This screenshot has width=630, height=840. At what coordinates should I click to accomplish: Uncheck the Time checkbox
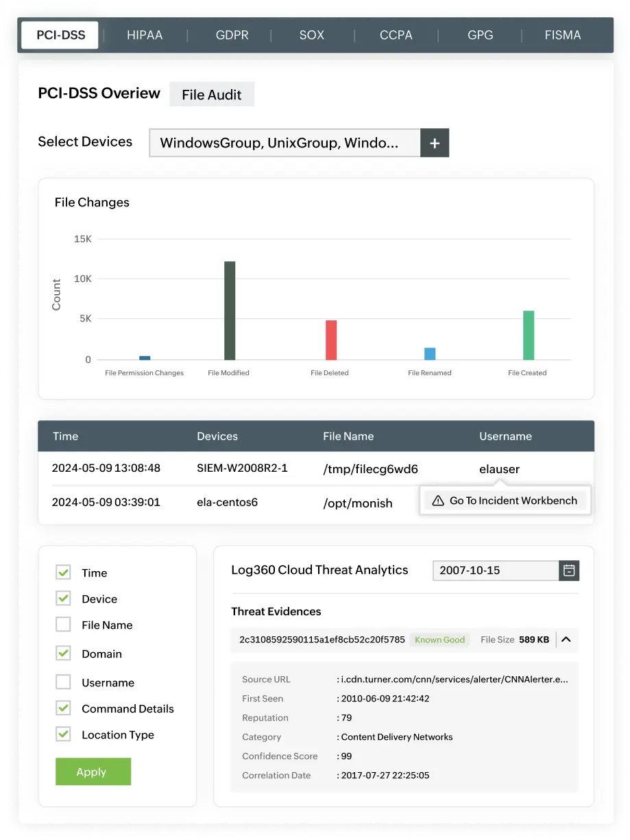pyautogui.click(x=62, y=572)
